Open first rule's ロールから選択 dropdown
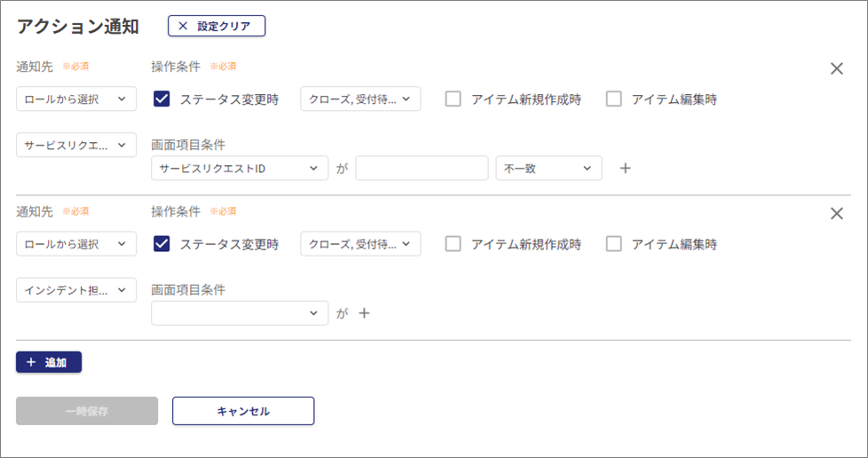 76,99
